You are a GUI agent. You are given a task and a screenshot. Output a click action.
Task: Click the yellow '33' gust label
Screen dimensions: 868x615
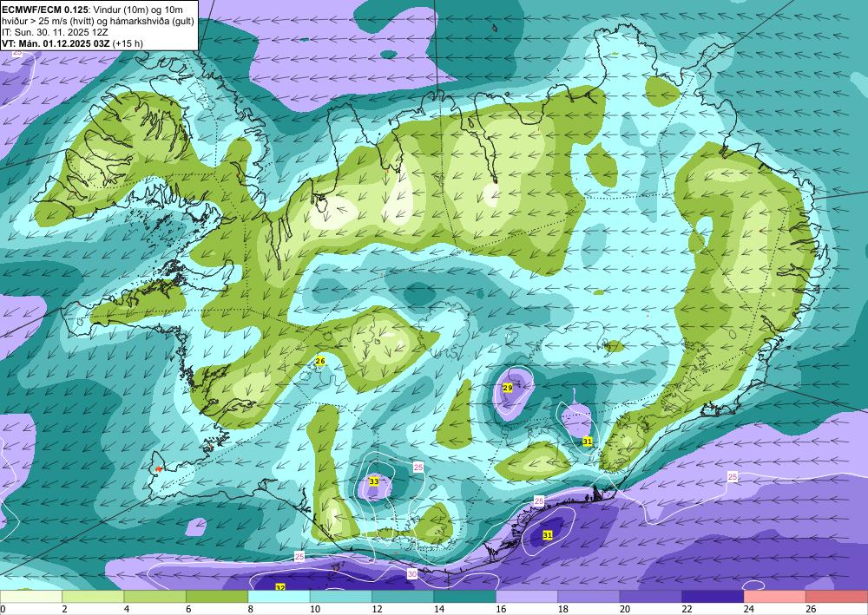tap(374, 481)
